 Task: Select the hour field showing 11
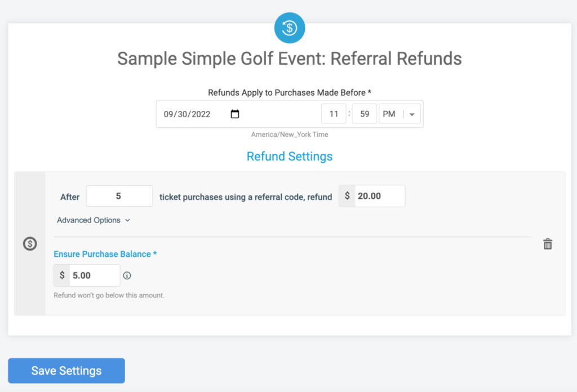pyautogui.click(x=334, y=114)
